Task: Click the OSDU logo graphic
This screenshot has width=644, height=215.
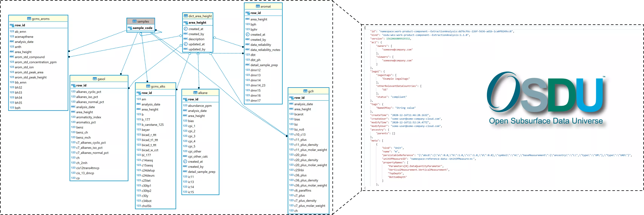Action: click(x=546, y=92)
